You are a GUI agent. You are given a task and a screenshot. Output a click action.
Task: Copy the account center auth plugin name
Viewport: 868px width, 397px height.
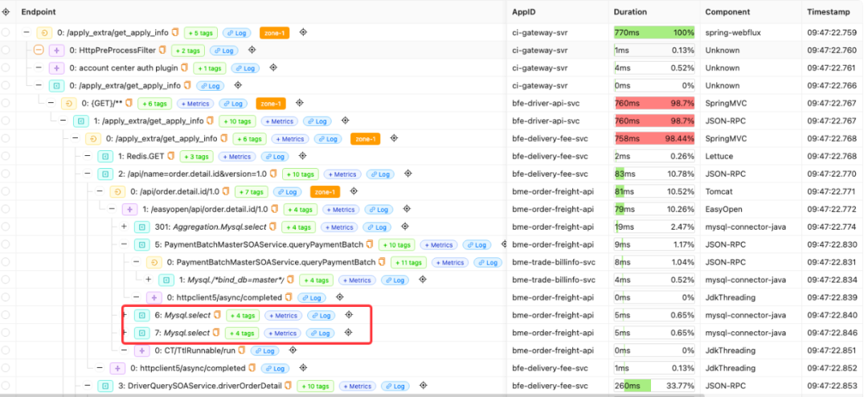(184, 68)
